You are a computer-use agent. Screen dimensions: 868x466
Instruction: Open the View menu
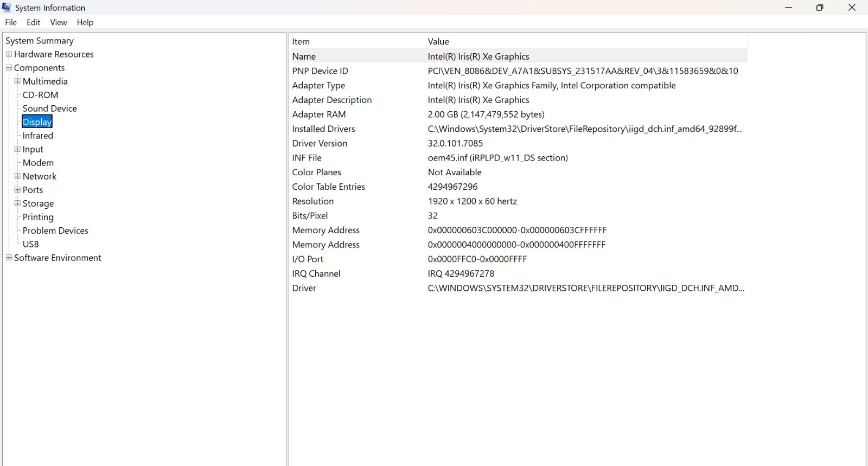(x=59, y=22)
